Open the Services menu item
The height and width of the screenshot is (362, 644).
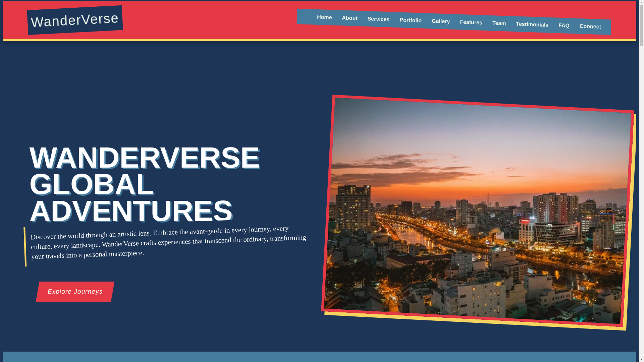point(378,19)
